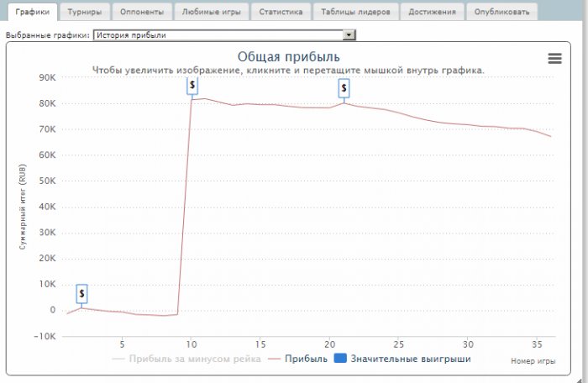Viewport: 588px width, 383px height.
Task: Click the dollar marker at game 2
Action: coord(81,294)
